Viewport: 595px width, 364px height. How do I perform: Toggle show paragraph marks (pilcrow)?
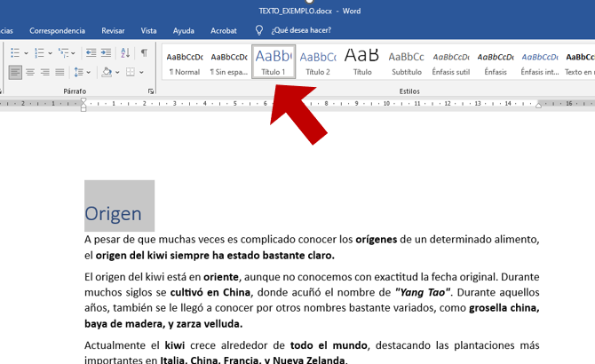tap(144, 53)
